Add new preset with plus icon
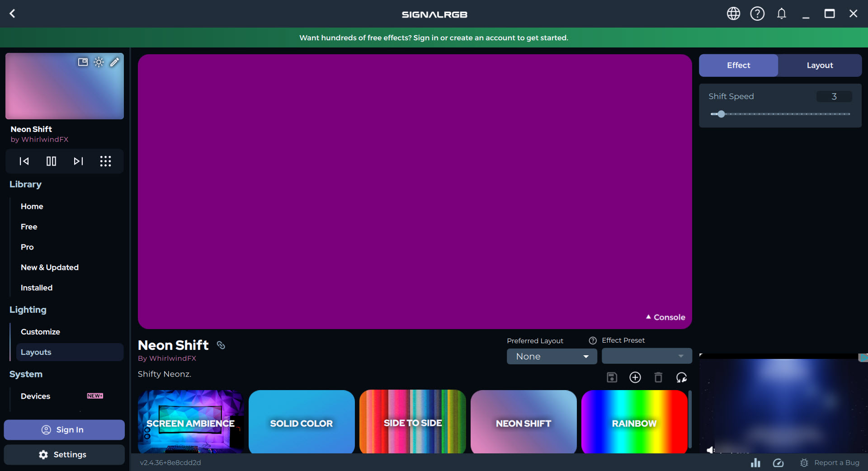 click(635, 377)
